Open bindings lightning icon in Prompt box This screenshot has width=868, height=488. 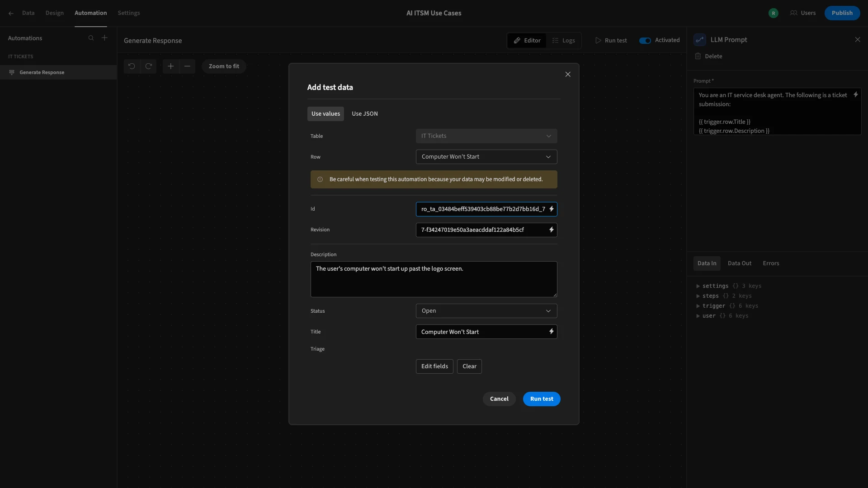(x=855, y=94)
